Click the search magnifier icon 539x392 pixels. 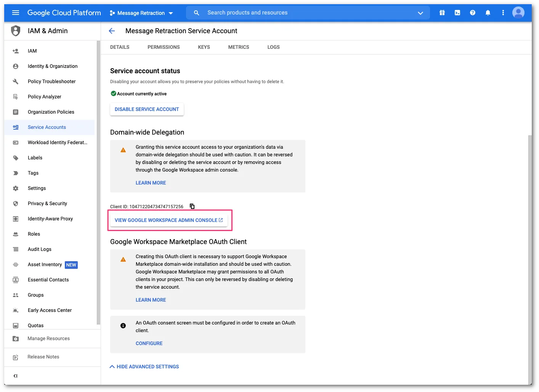coord(196,13)
